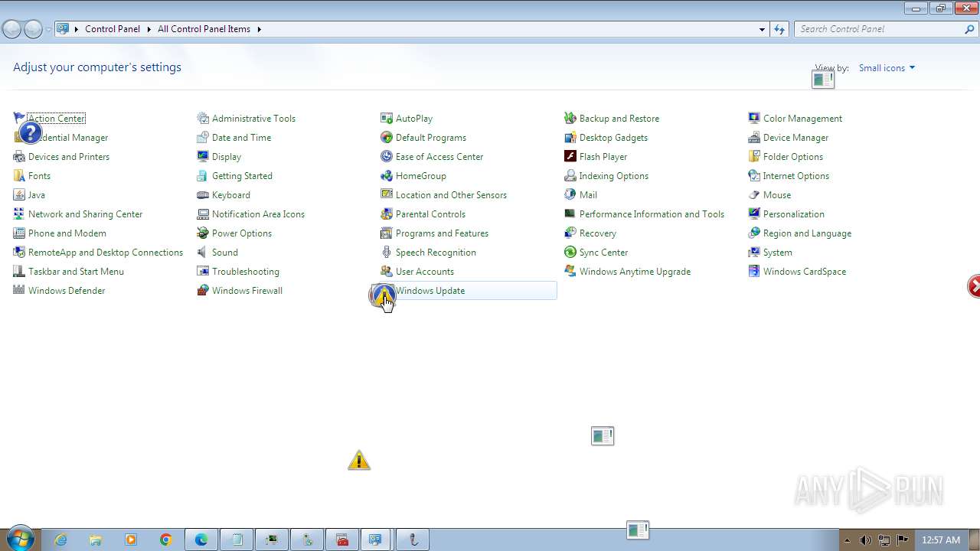Viewport: 980px width, 551px height.
Task: Open Internet Options link
Action: (x=796, y=176)
